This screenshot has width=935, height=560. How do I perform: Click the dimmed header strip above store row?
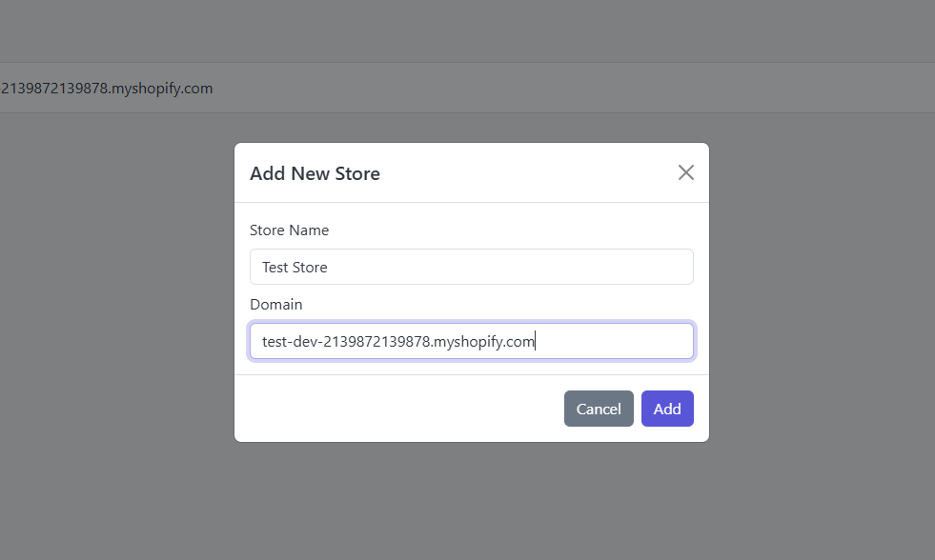coord(467,30)
